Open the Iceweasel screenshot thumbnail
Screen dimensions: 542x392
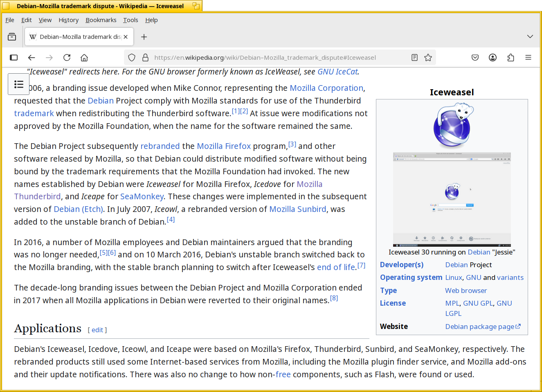pos(452,199)
